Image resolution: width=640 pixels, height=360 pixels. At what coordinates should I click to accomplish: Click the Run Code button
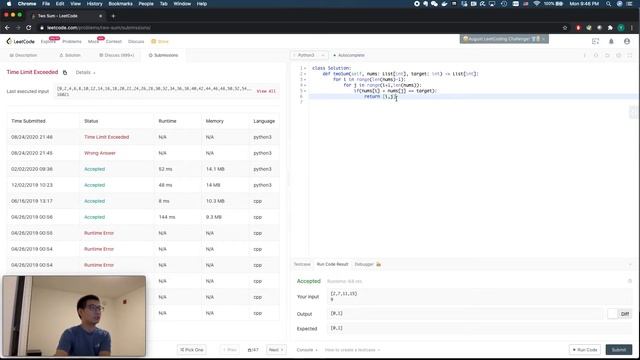tap(585, 350)
